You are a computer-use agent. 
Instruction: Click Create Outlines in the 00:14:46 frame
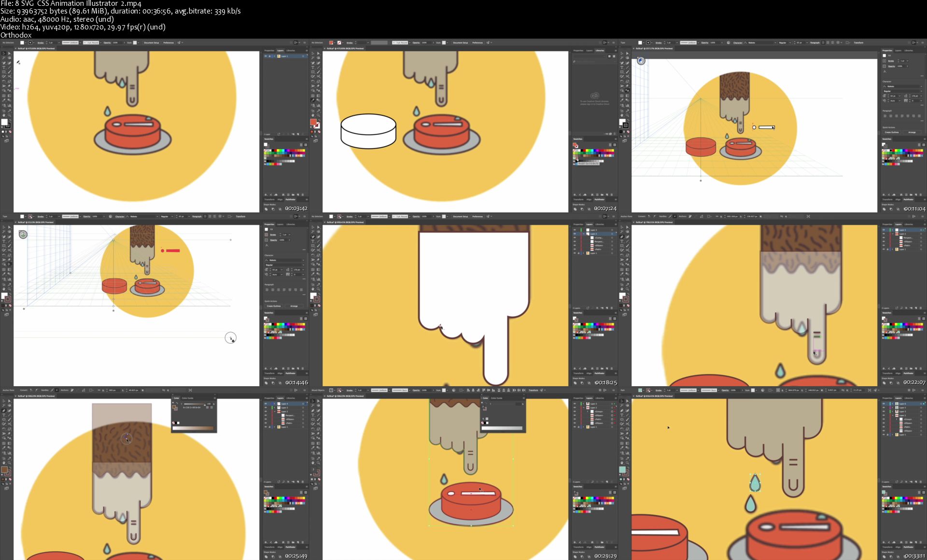tap(274, 306)
